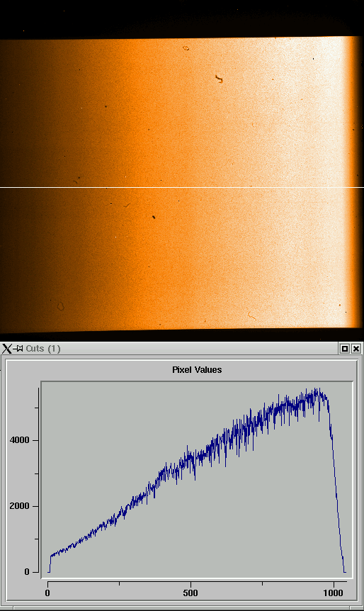The height and width of the screenshot is (611, 364).
Task: Click the curled dark blemish in upper image
Action: [219, 79]
